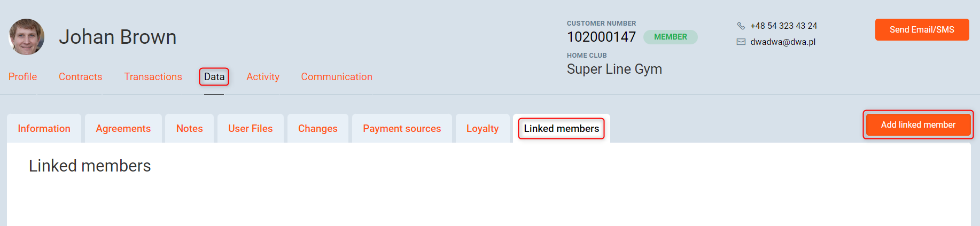The image size is (980, 226).
Task: Select the Loyalty sub-tab
Action: [482, 128]
